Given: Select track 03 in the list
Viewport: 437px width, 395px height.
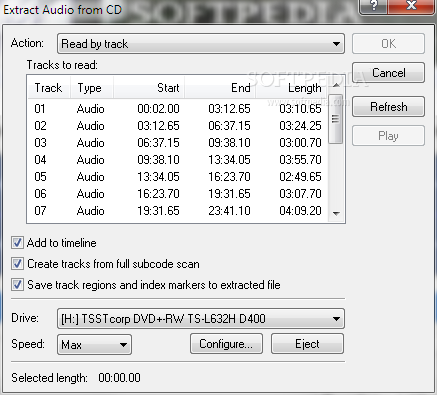Looking at the screenshot, I should pyautogui.click(x=178, y=143).
